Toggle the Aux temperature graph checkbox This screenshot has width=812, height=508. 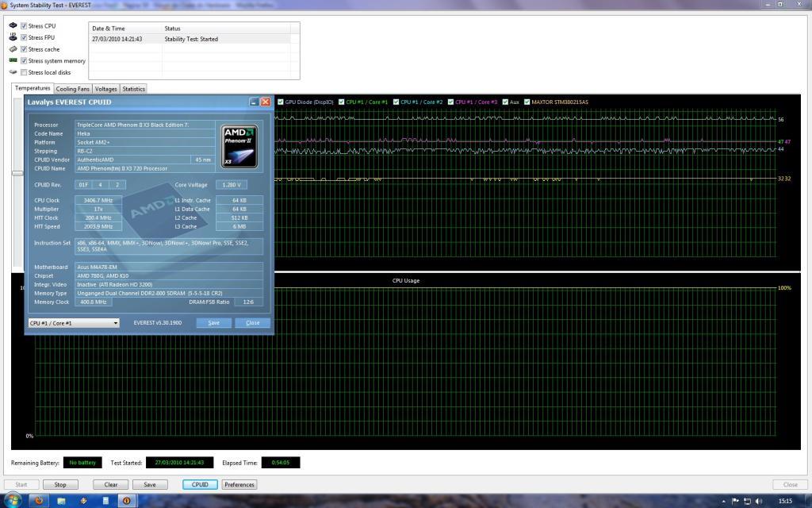tap(505, 102)
